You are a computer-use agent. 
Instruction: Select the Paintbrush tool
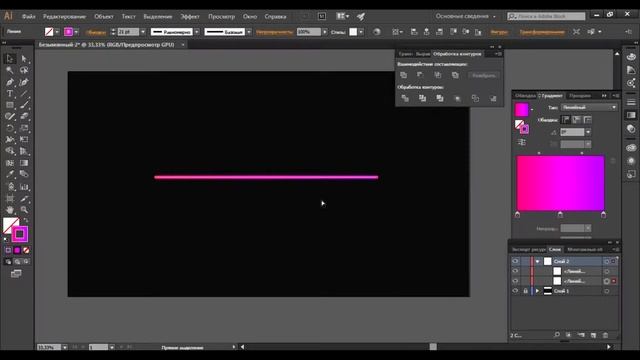pos(24,105)
